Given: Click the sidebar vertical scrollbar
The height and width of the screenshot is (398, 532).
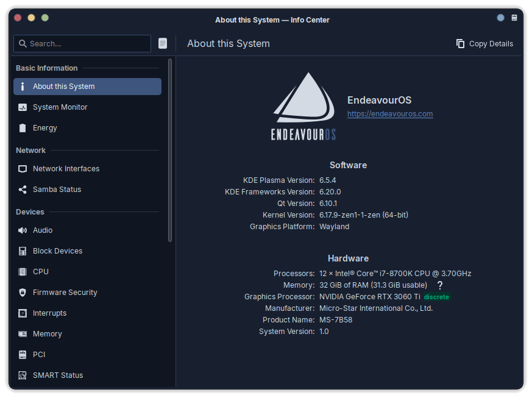Looking at the screenshot, I should 170,149.
